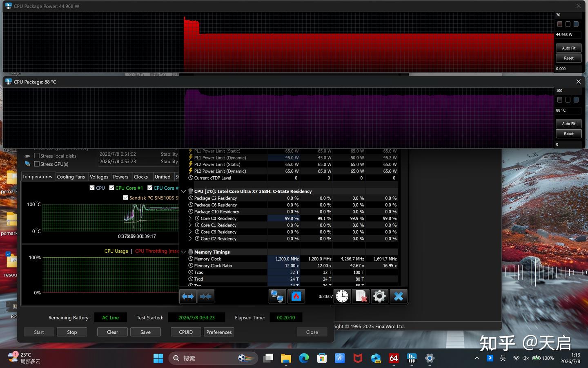This screenshot has height=368, width=588.
Task: Collapse the CPU C-State Residency section
Action: 184,191
